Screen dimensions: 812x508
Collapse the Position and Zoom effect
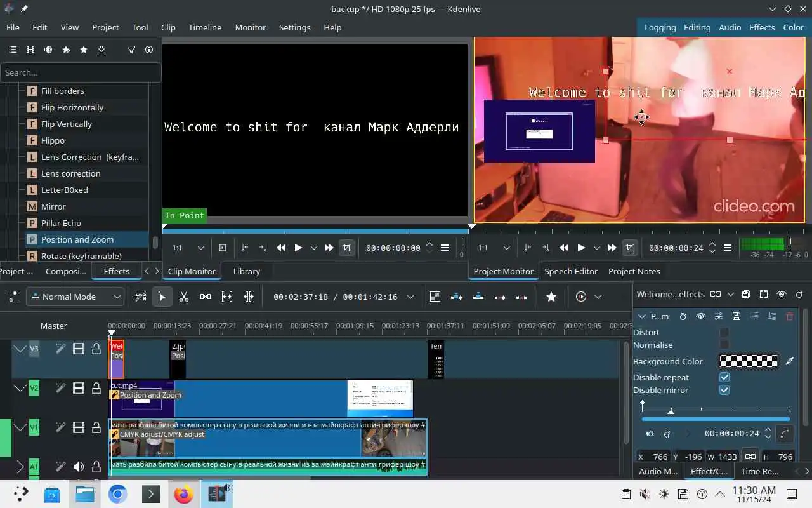coord(642,316)
